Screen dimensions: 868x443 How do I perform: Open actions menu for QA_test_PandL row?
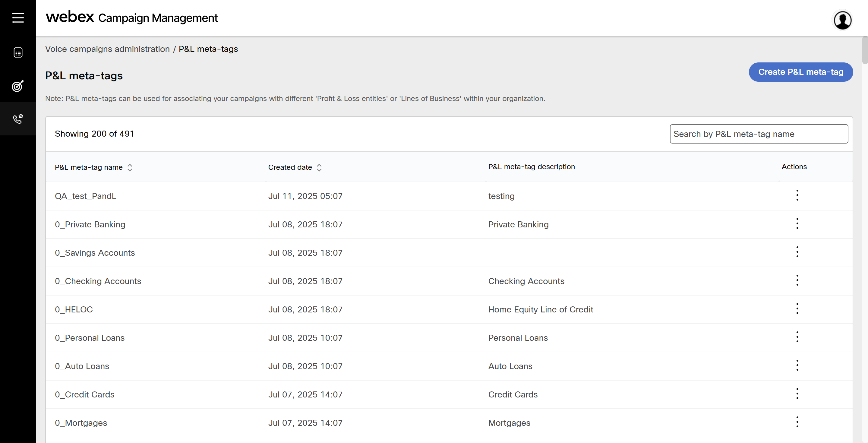point(797,195)
